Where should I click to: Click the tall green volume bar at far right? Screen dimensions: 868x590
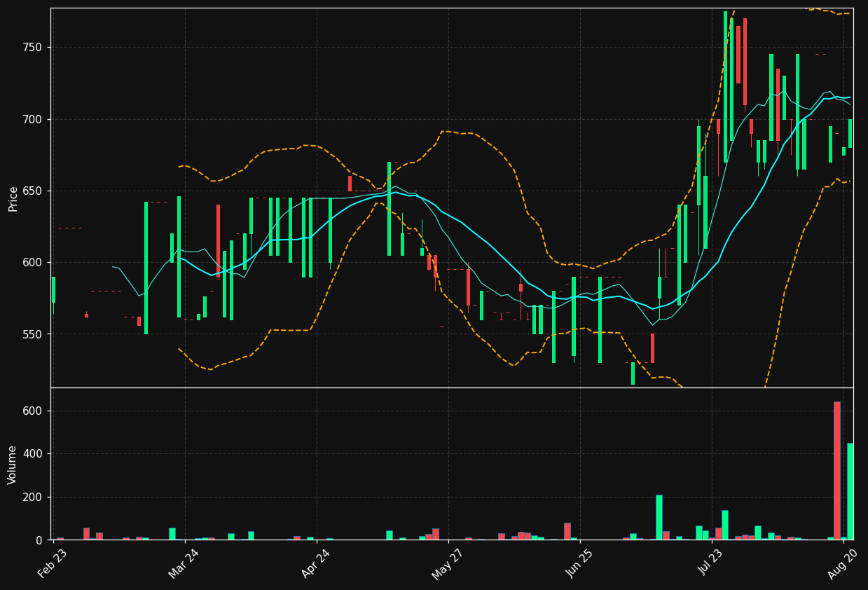[x=850, y=491]
